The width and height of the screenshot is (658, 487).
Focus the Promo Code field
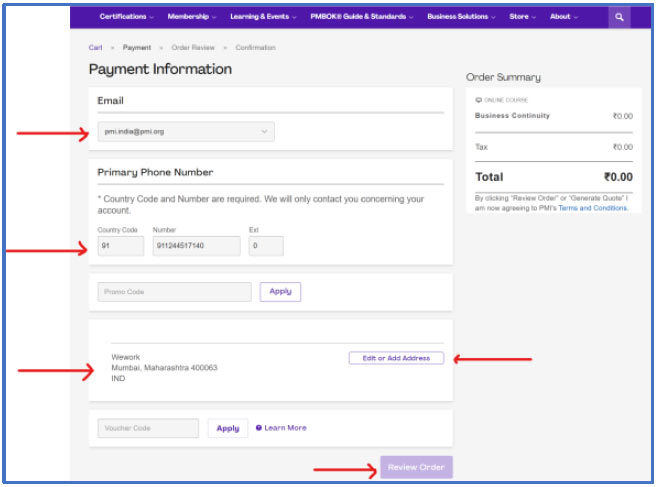pos(174,292)
